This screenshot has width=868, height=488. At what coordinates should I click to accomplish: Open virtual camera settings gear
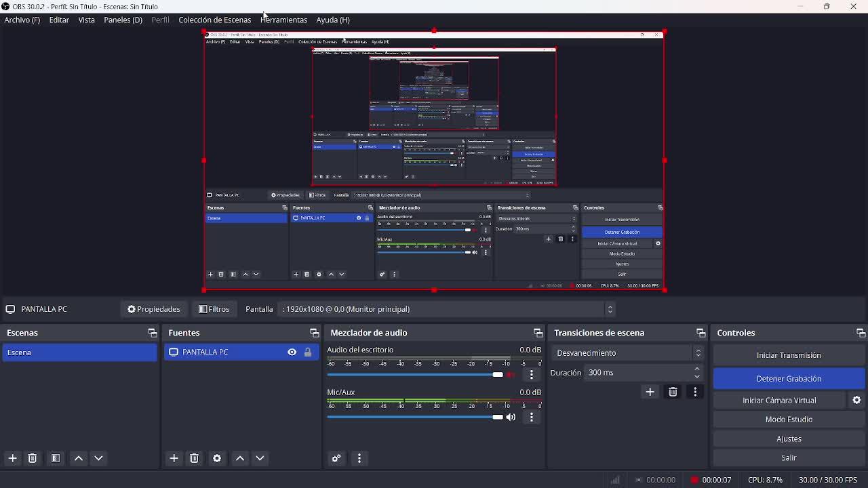856,400
